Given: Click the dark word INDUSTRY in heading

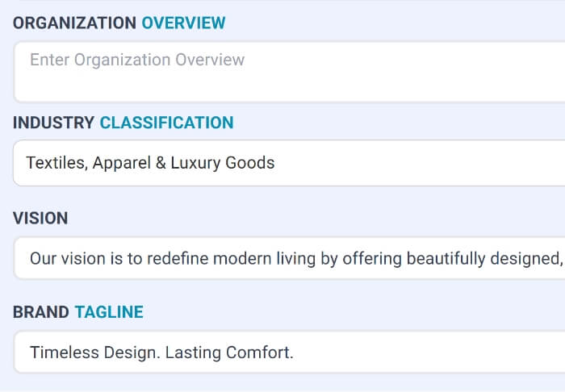Looking at the screenshot, I should (x=53, y=123).
